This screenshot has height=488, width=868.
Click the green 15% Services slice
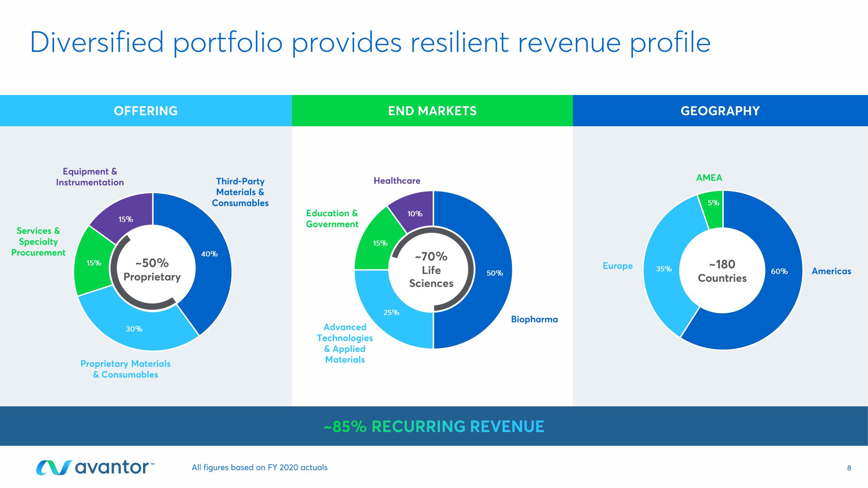94,263
